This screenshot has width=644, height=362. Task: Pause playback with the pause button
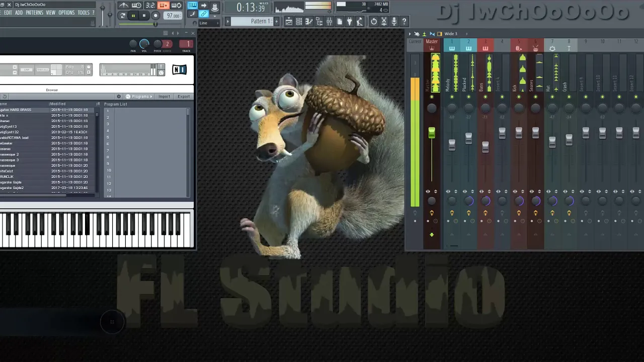(x=133, y=16)
